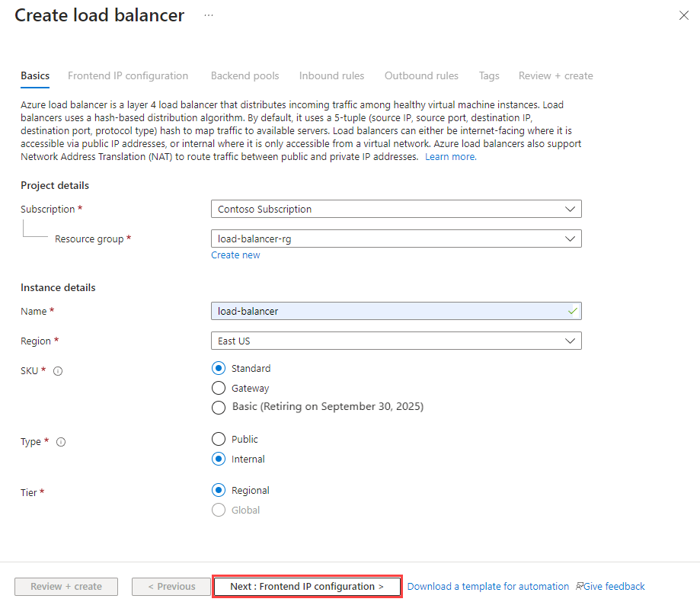Screen dimensions: 700x602
Task: Open Give feedback using its smiley icon
Action: click(580, 586)
